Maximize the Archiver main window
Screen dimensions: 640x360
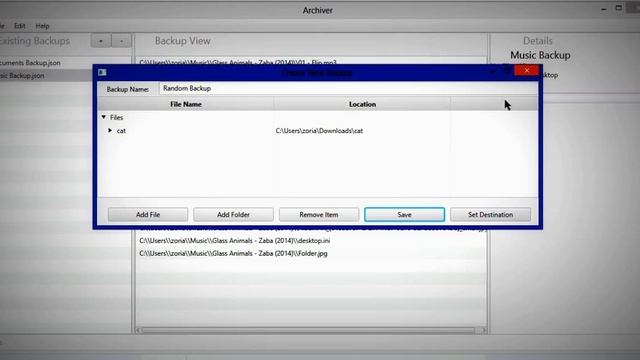[619, 8]
